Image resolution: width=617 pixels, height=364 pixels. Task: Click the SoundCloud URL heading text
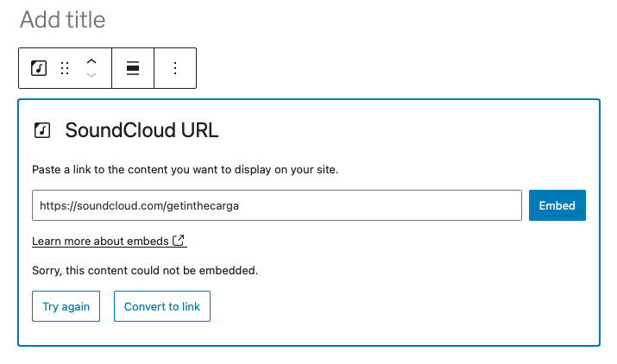142,131
